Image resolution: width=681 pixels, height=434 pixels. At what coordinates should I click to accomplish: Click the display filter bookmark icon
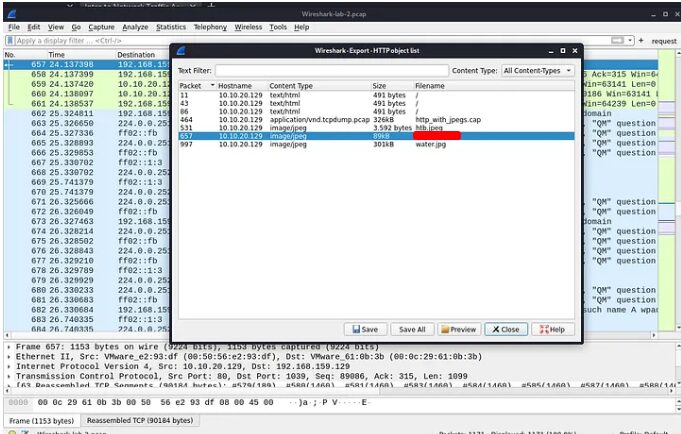click(10, 41)
